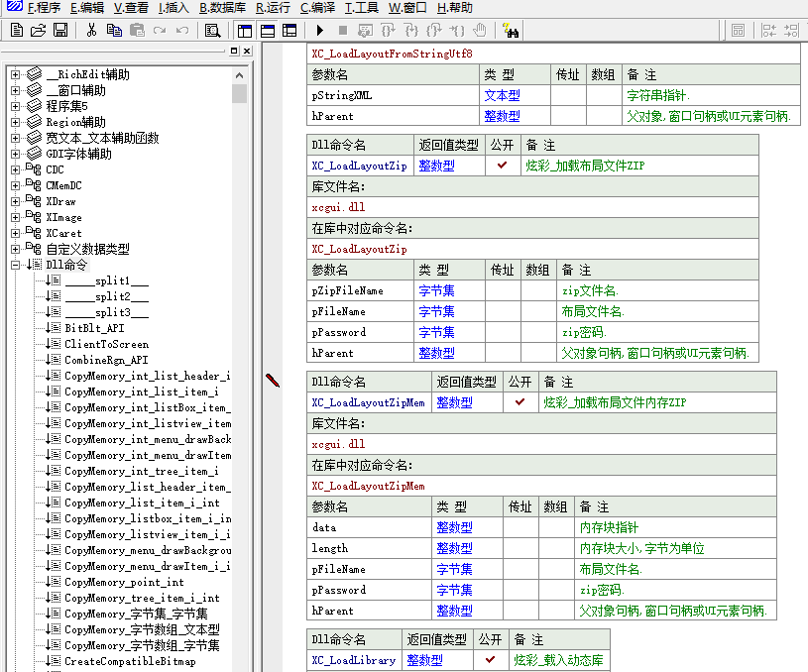
Task: Click the XC_LoadLayoutZipMem command name link
Action: coord(369,402)
